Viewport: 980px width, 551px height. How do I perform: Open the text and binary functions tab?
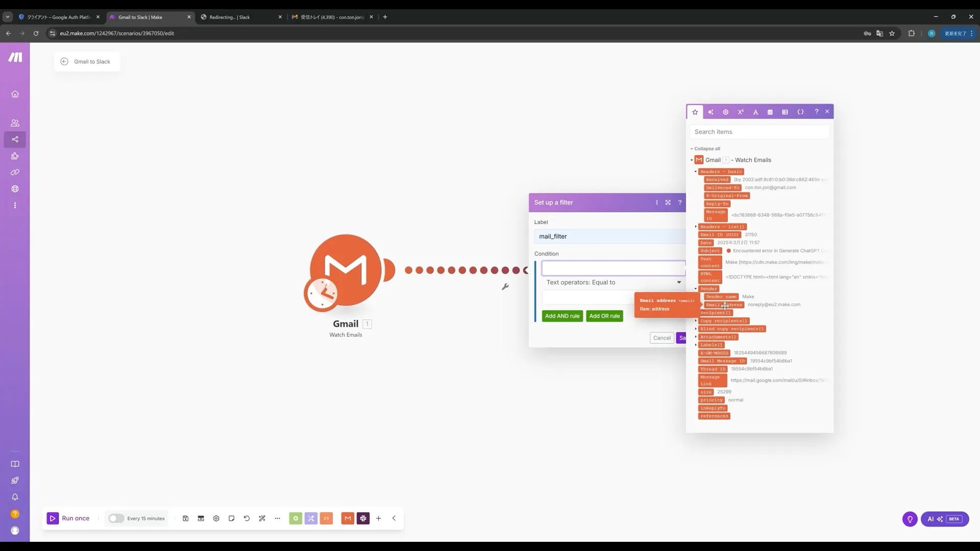[755, 112]
